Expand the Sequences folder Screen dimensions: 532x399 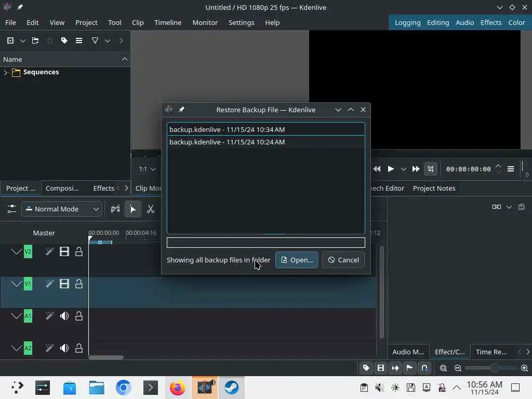(x=5, y=72)
